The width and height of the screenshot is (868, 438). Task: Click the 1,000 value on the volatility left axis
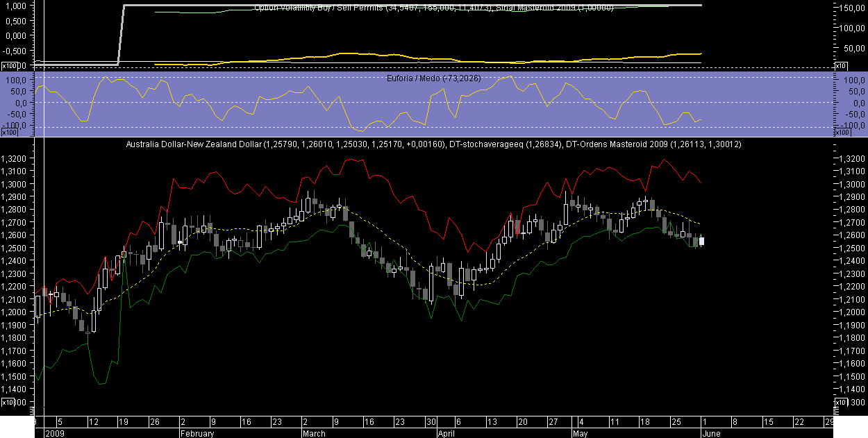pos(15,6)
